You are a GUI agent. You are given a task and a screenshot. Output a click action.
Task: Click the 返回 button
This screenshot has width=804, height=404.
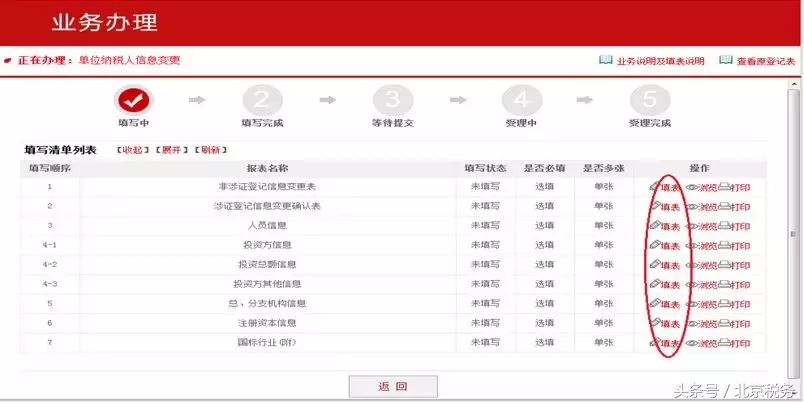tap(393, 387)
